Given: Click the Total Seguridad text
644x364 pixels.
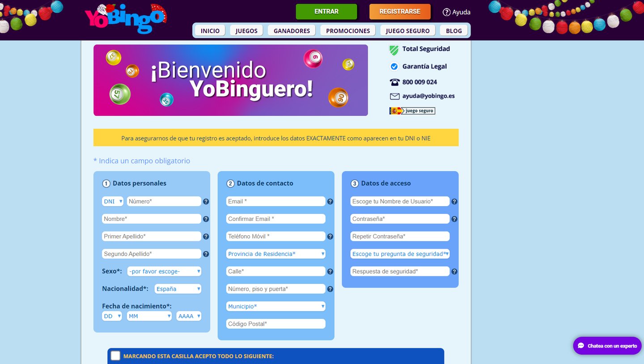Looking at the screenshot, I should [x=426, y=49].
